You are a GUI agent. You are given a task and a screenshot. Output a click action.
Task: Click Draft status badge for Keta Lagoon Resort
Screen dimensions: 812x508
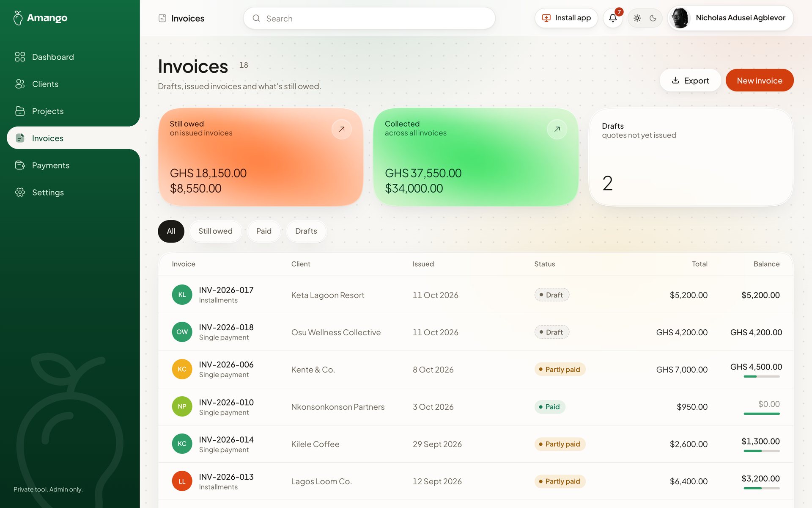coord(551,295)
